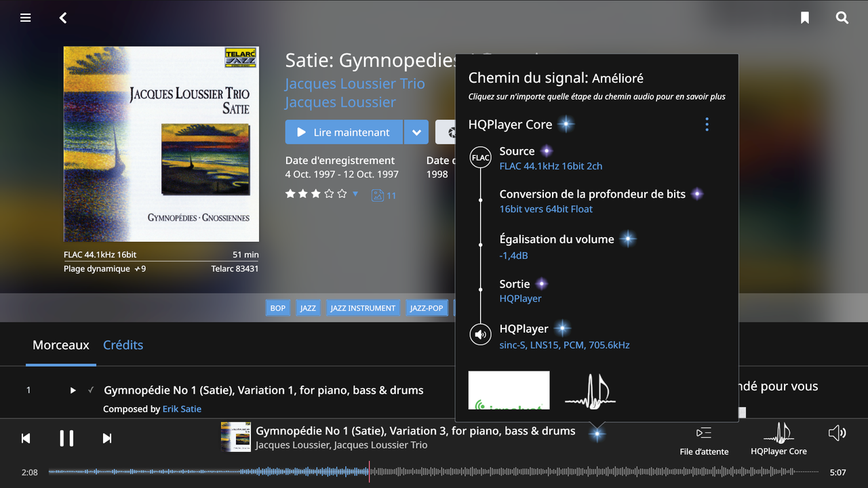Click HQPlayer output value under Sortie
Viewport: 868px width, 488px height.
[x=520, y=298]
